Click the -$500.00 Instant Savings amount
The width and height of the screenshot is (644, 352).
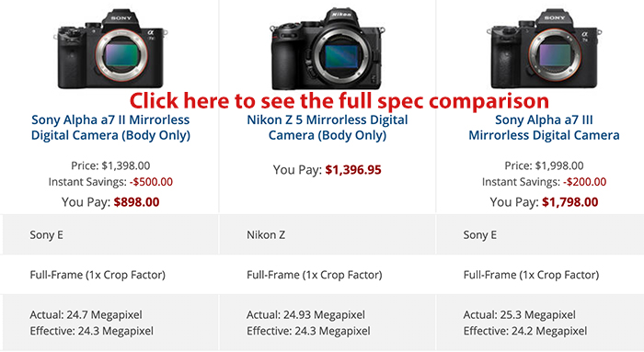(x=151, y=182)
